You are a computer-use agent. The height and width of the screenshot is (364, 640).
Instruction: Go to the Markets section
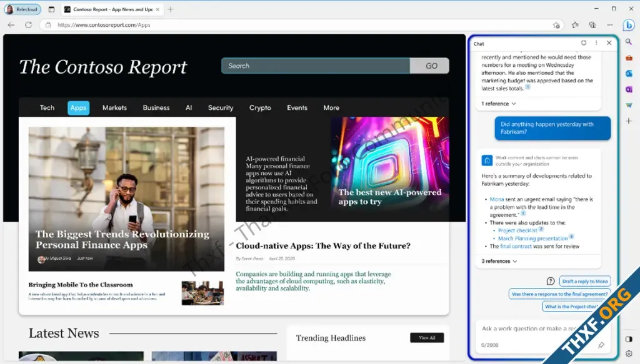tap(115, 107)
